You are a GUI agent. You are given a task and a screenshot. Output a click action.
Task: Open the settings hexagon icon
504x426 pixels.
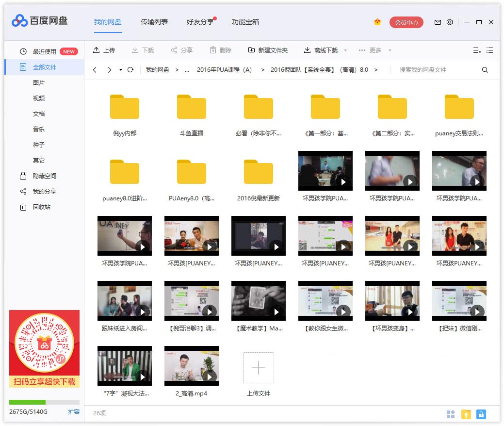click(x=450, y=22)
